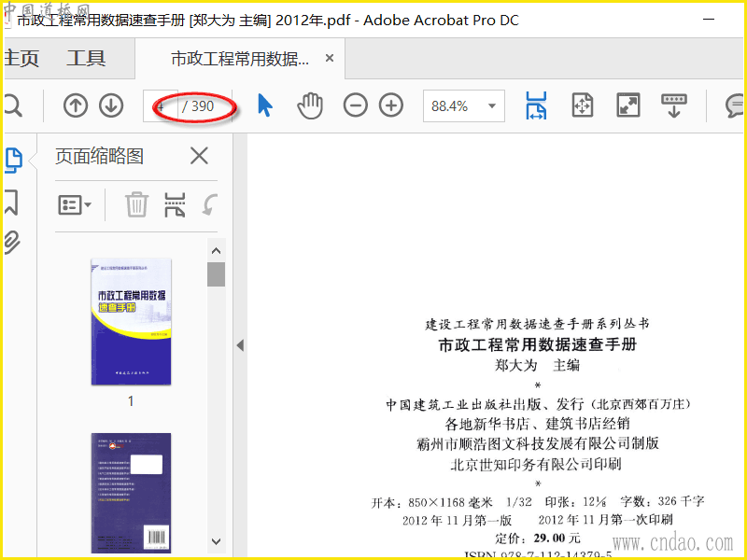Click the delete pages trash icon
Screen dimensions: 747x560
[136, 204]
